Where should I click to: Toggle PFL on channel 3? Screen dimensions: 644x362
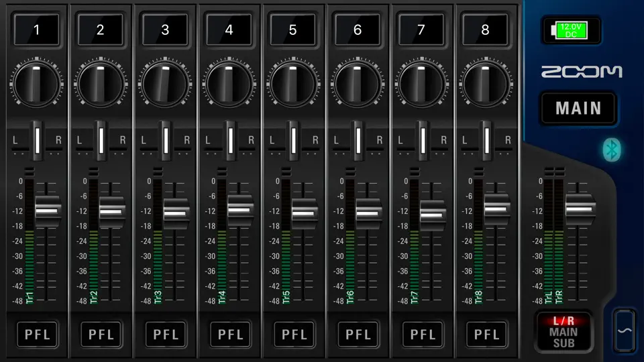click(166, 335)
